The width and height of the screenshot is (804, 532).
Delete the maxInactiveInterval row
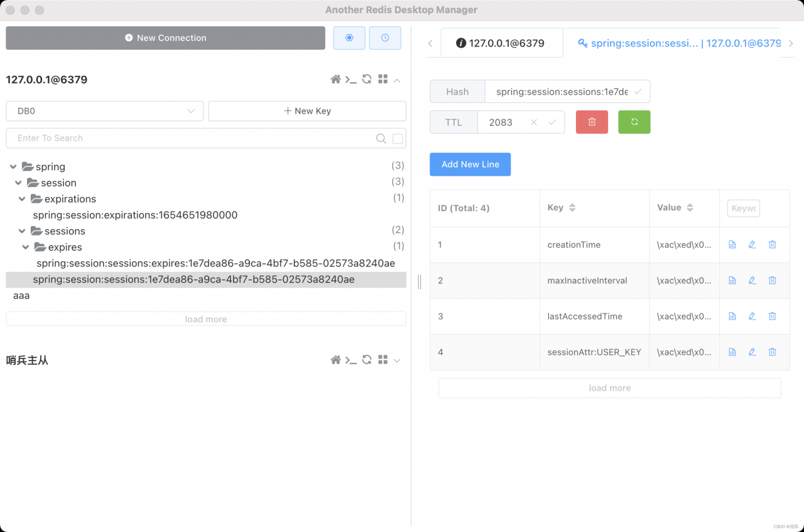(x=773, y=280)
